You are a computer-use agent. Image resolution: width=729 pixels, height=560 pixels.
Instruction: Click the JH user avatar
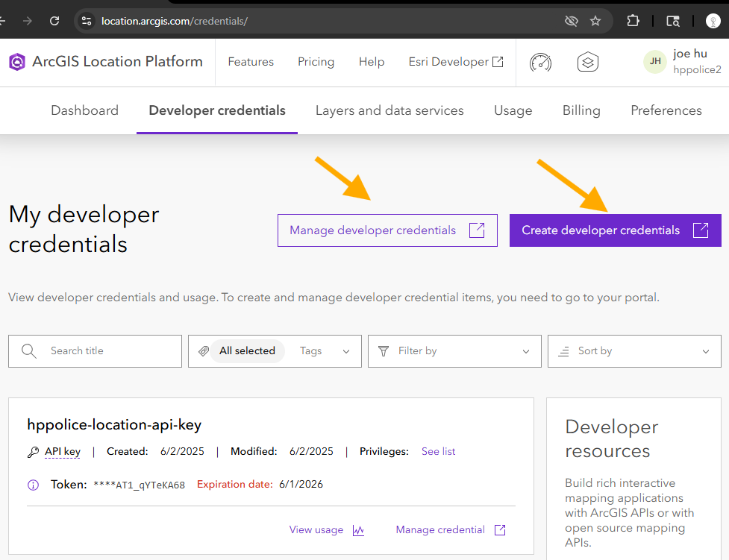pyautogui.click(x=655, y=61)
